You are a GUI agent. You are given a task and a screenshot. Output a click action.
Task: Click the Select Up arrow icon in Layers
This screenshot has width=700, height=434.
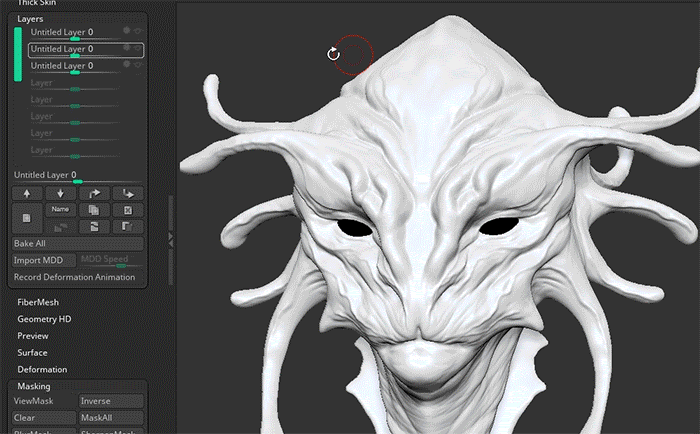(x=27, y=193)
